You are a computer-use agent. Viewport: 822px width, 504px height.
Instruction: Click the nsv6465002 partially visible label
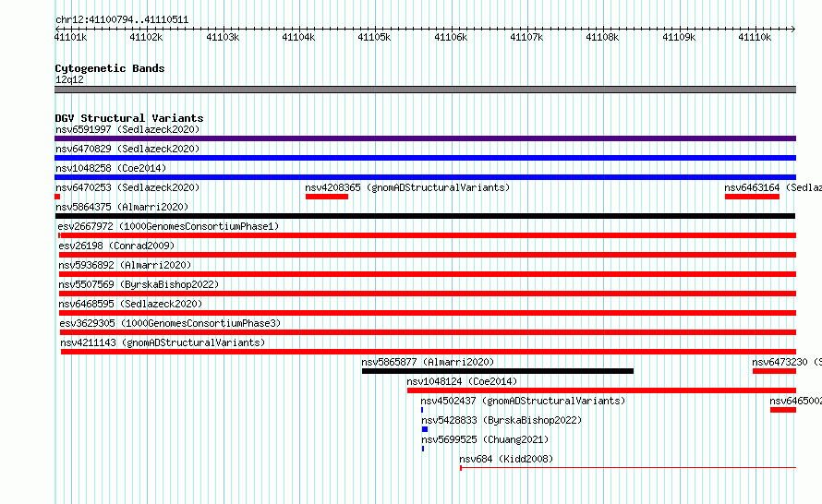[x=796, y=401]
